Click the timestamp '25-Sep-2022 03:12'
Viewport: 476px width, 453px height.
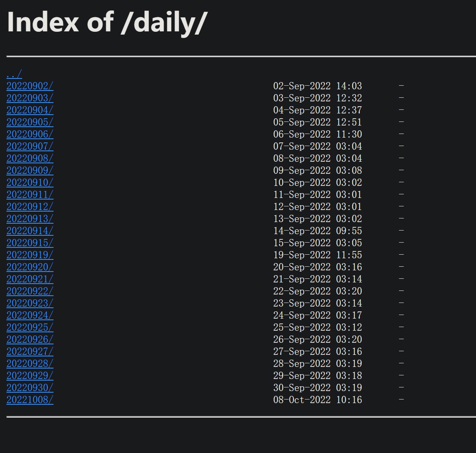coord(317,327)
